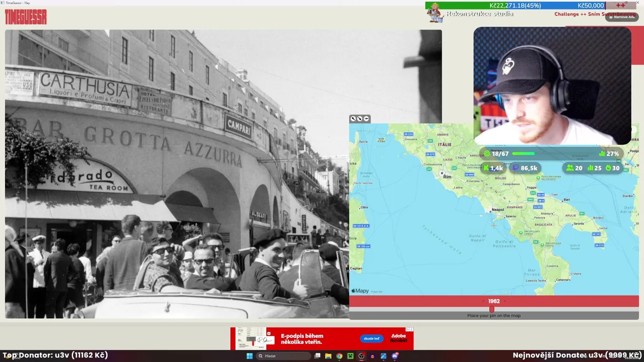Click the Bari label on the map

[x=567, y=200]
